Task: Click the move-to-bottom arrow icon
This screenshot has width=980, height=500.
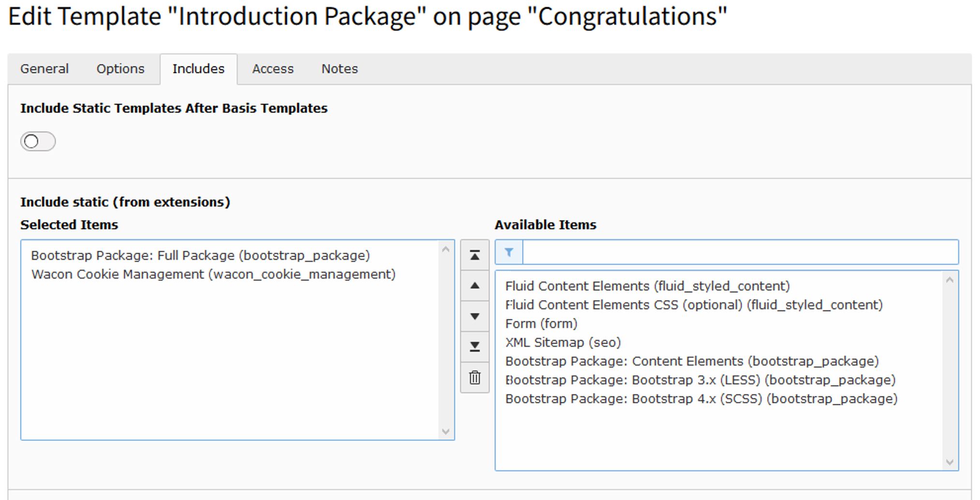Action: pyautogui.click(x=474, y=346)
